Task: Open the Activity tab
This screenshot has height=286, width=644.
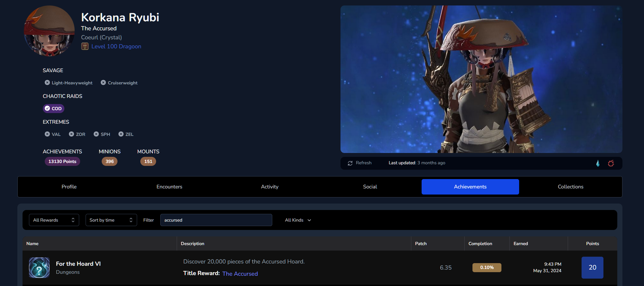Action: pyautogui.click(x=270, y=187)
